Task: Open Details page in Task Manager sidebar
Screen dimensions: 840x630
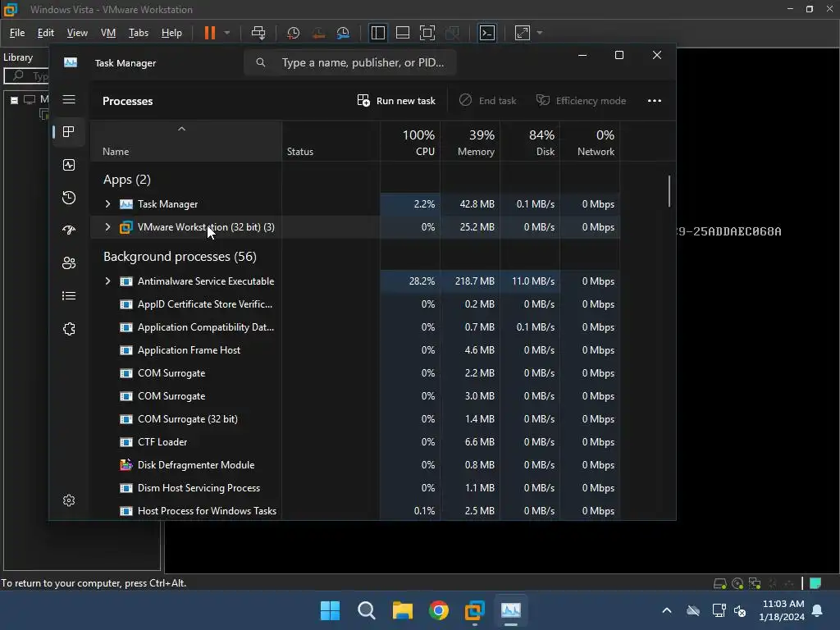Action: 69,295
